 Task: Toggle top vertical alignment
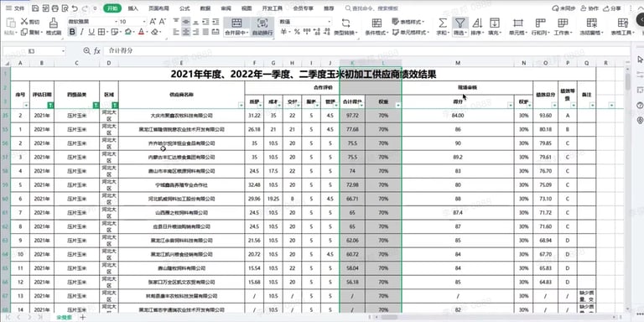[176, 21]
